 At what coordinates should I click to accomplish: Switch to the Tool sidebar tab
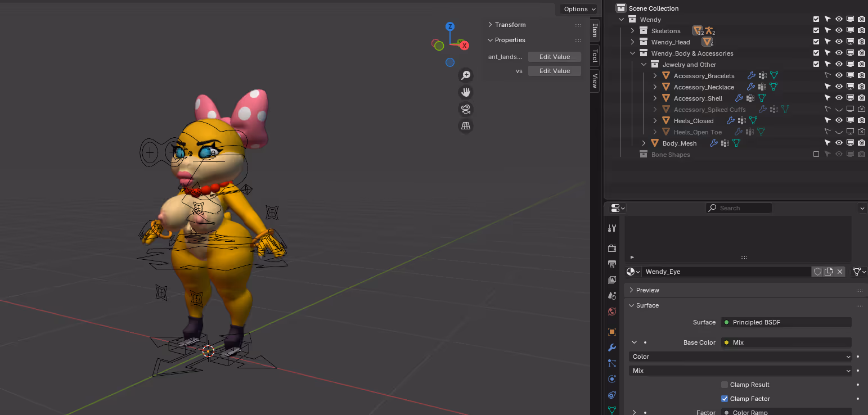[x=595, y=56]
